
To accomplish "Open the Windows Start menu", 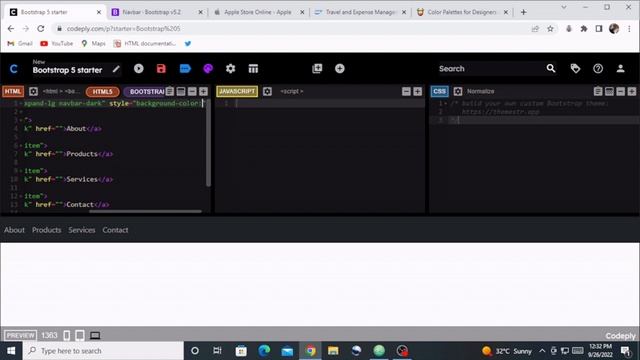I will [11, 351].
